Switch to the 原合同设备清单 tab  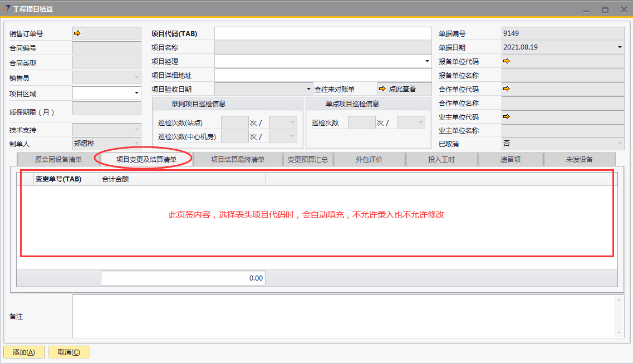click(x=58, y=160)
